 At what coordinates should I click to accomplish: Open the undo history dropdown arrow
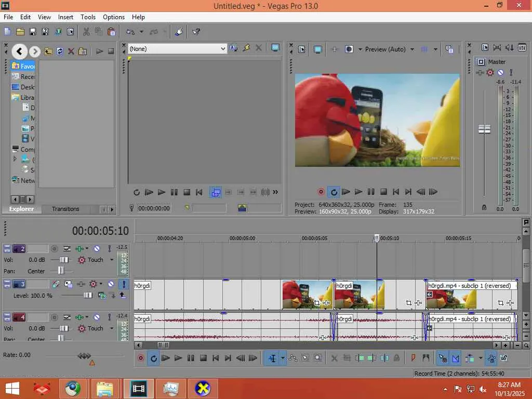click(x=141, y=32)
